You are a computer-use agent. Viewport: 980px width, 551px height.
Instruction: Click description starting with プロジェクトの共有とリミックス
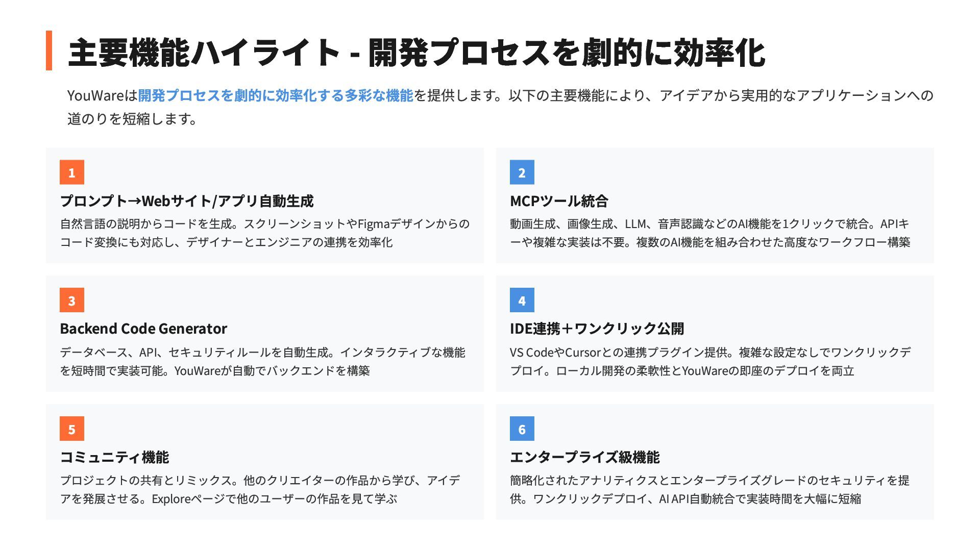(x=260, y=489)
